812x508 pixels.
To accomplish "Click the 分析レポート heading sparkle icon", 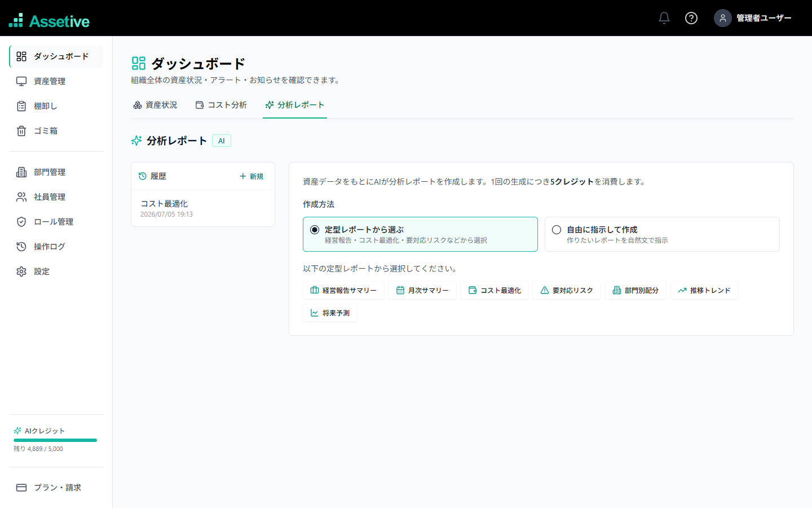I will (136, 141).
